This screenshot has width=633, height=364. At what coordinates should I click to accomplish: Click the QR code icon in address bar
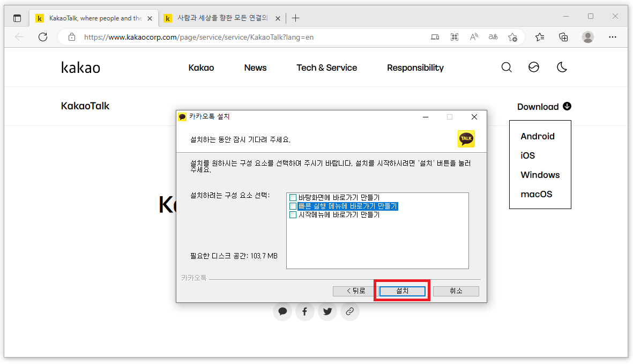coord(454,37)
